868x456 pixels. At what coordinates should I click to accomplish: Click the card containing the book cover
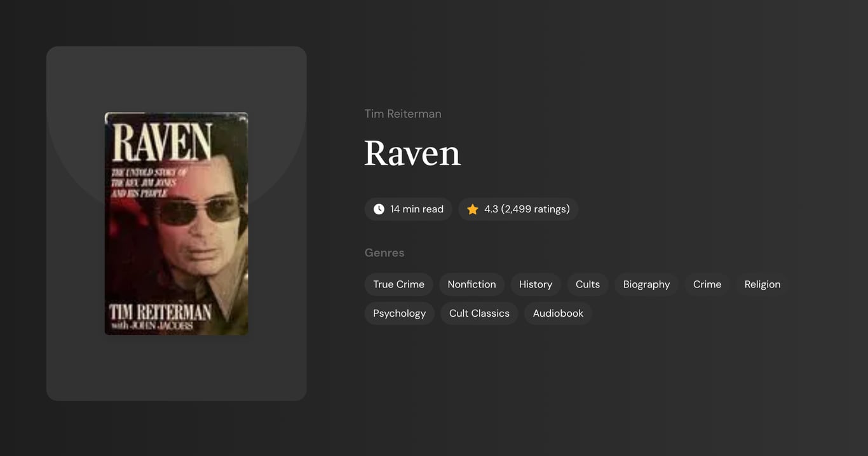click(x=176, y=223)
